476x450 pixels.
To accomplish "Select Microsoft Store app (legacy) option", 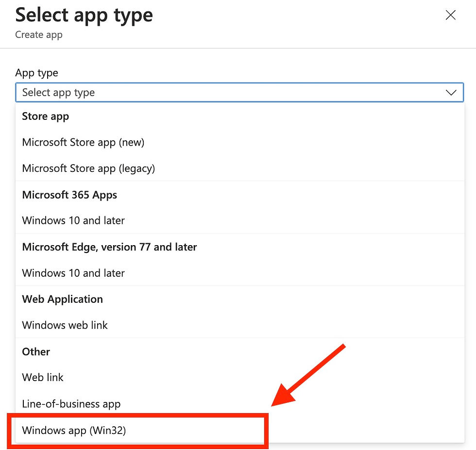I will 88,168.
